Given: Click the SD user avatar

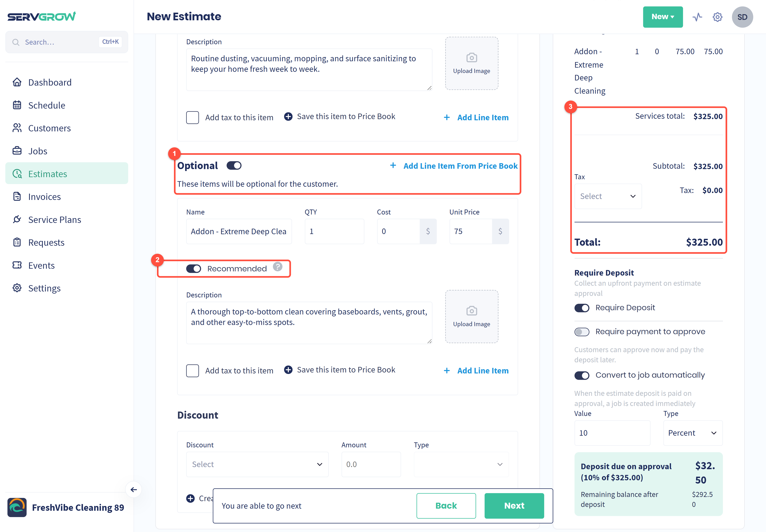Looking at the screenshot, I should coord(742,17).
